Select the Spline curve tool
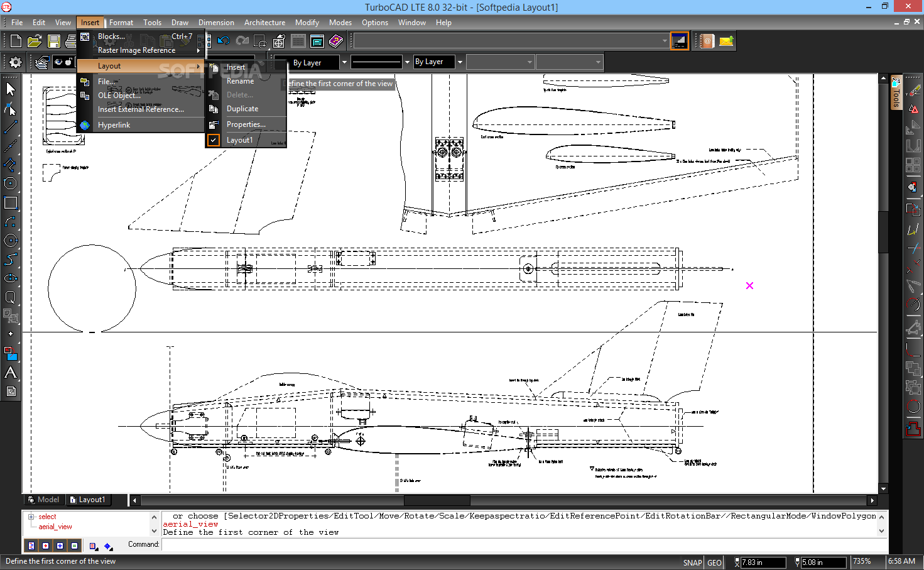924x570 pixels. click(x=11, y=259)
